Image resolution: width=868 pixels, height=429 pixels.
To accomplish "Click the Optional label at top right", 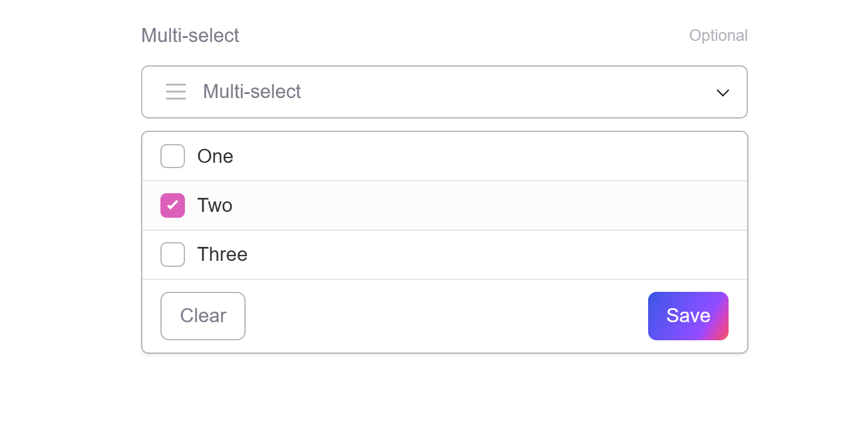I will tap(719, 35).
